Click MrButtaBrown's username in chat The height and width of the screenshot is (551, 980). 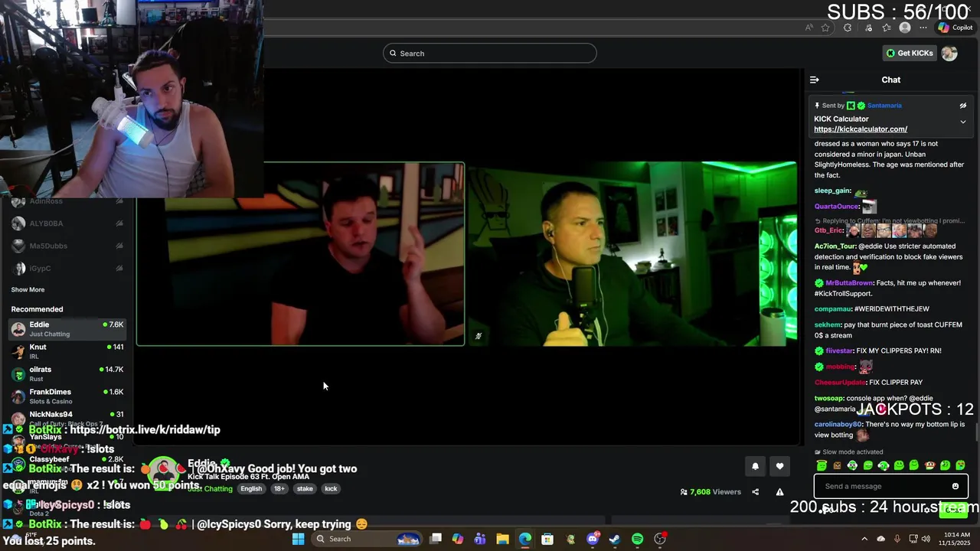tap(849, 283)
